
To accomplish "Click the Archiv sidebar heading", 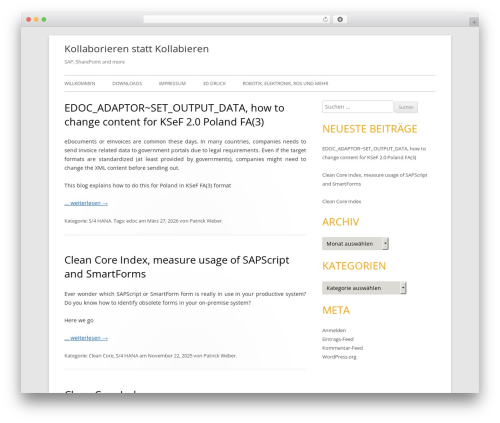I will [340, 222].
